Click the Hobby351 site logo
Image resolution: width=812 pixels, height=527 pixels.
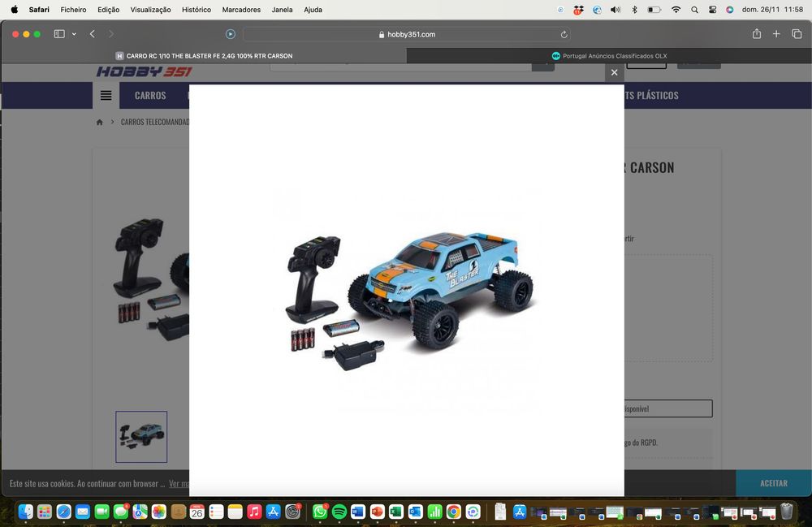pos(144,71)
